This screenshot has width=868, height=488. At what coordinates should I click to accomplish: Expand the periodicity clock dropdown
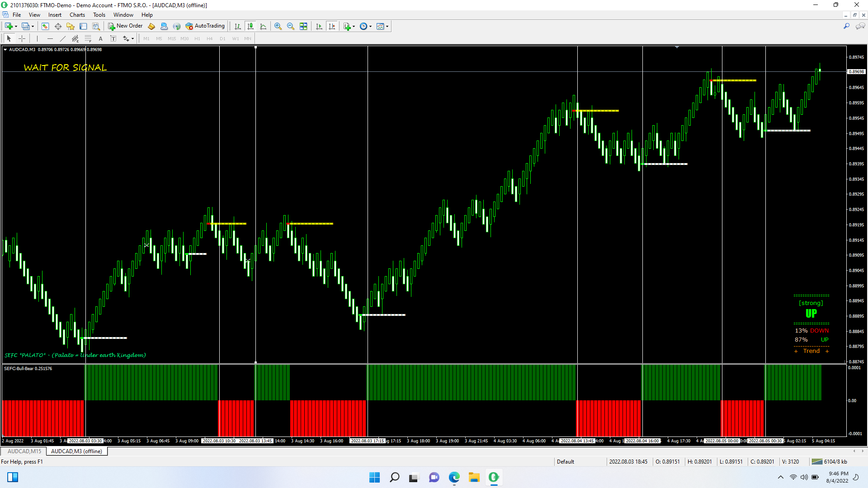(370, 26)
